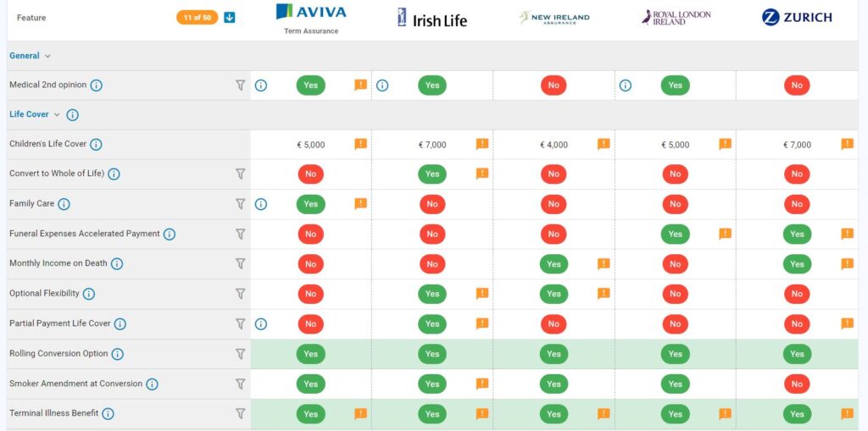The image size is (868, 431).
Task: Click the Funeral Expenses Accelerated Payment label
Action: point(85,234)
